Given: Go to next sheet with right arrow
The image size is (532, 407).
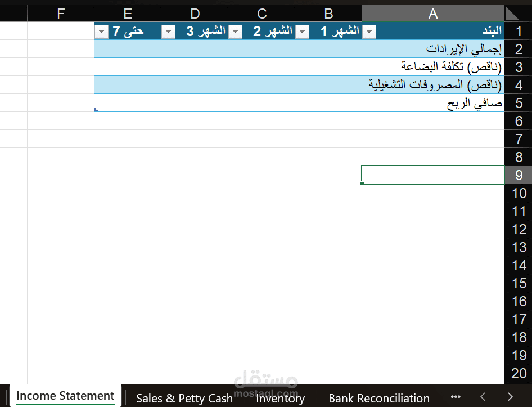Looking at the screenshot, I should click(510, 397).
